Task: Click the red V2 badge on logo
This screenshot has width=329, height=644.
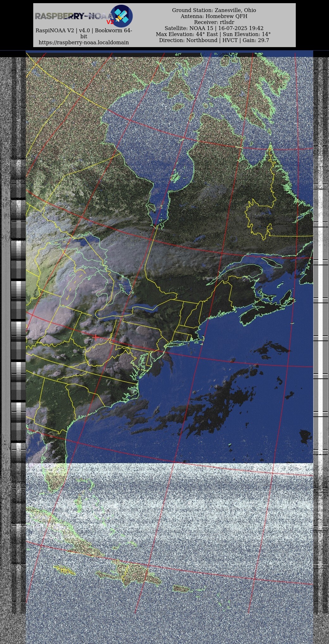Action: [x=110, y=22]
